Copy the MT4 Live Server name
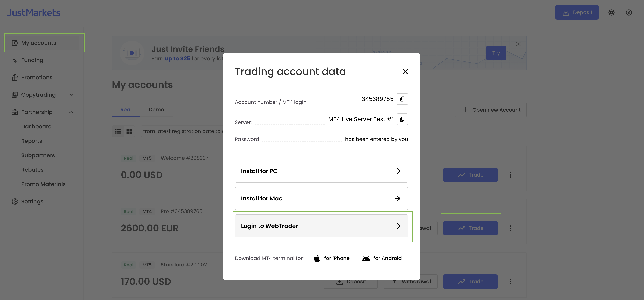Image resolution: width=644 pixels, height=300 pixels. coord(402,119)
